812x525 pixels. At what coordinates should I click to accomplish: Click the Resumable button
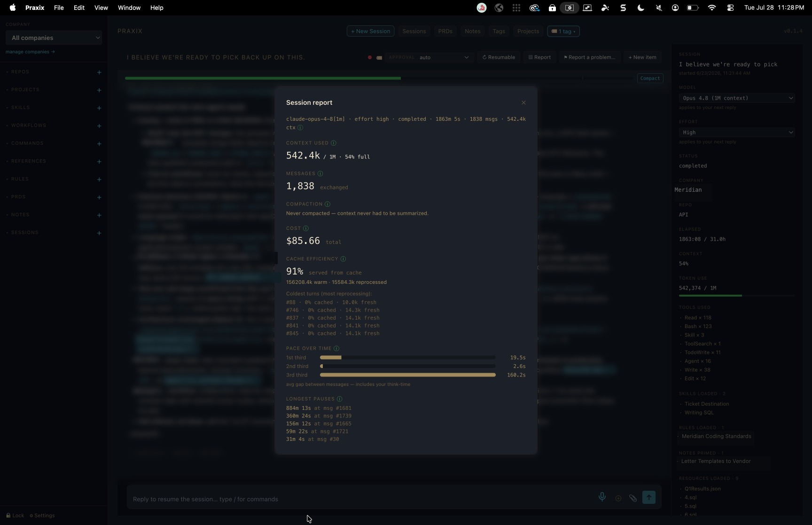499,57
